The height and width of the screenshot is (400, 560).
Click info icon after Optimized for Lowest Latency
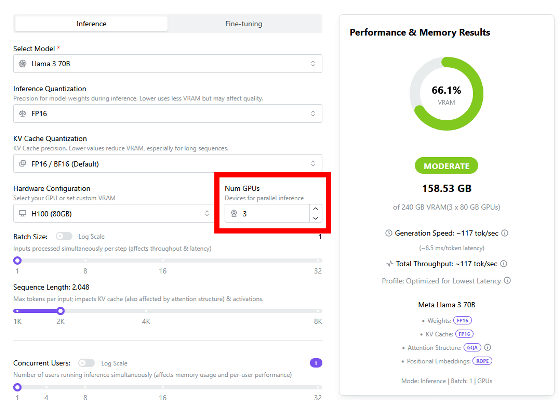[507, 281]
